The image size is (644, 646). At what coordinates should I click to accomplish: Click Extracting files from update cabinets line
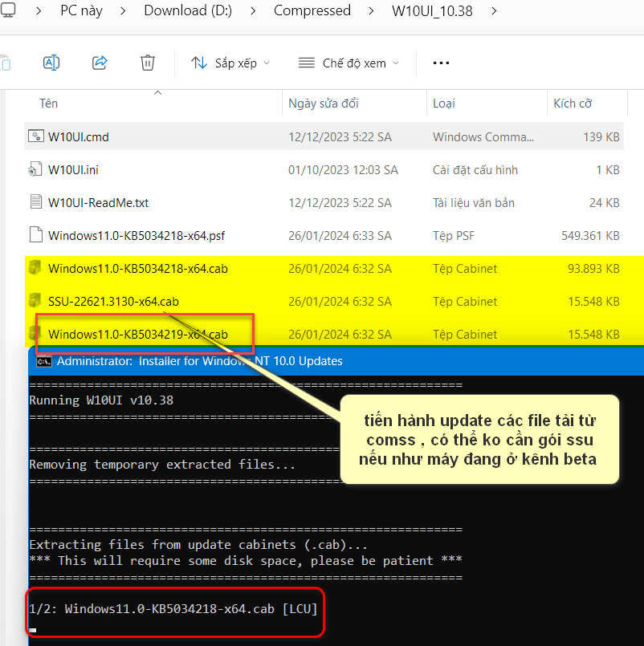(198, 545)
